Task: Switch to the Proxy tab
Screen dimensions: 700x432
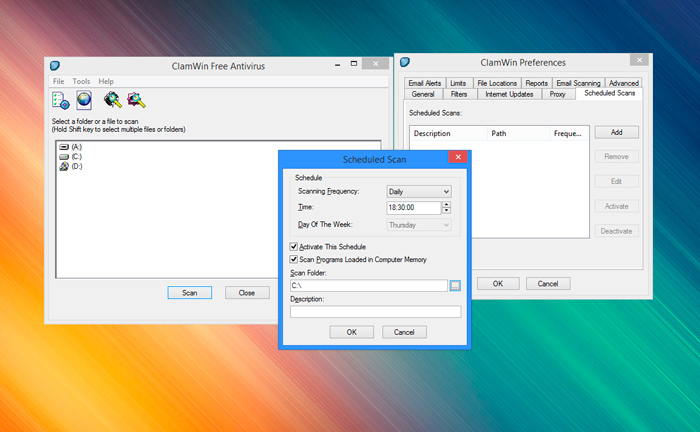Action: pos(557,94)
